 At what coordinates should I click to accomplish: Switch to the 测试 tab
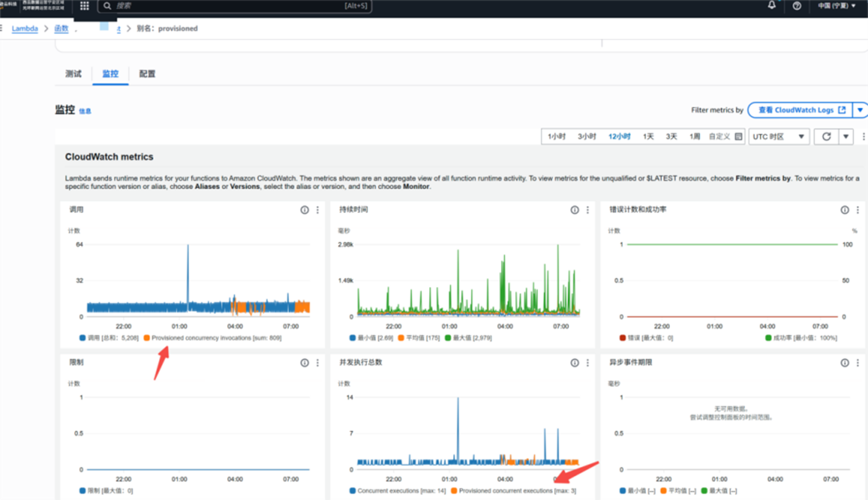[73, 74]
